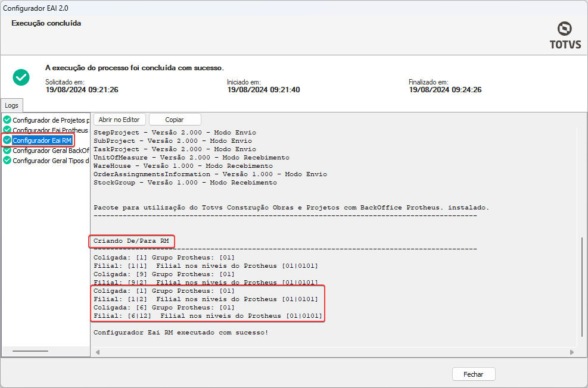Click the green check icon beside Configurador Geral Tipos

coord(7,160)
